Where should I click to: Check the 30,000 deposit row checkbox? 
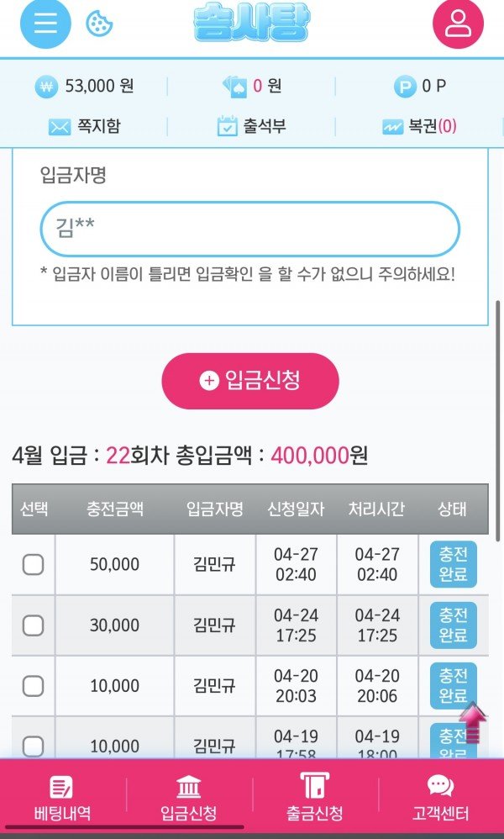33,625
